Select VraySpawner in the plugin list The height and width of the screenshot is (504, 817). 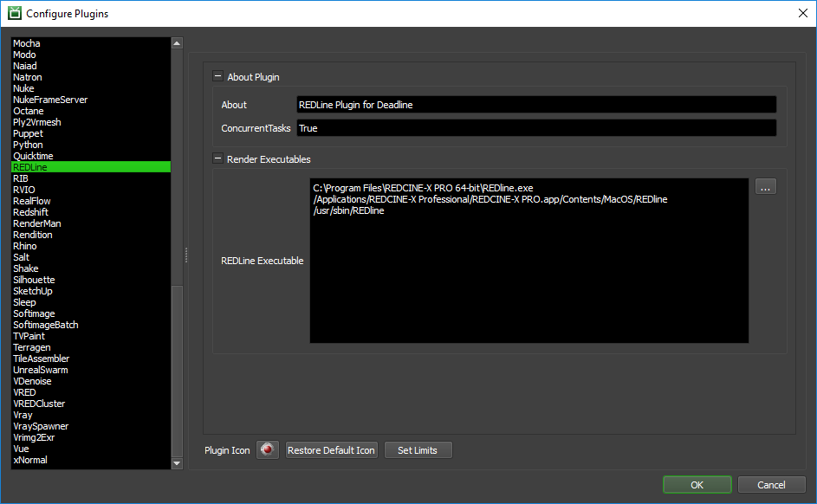(91, 426)
